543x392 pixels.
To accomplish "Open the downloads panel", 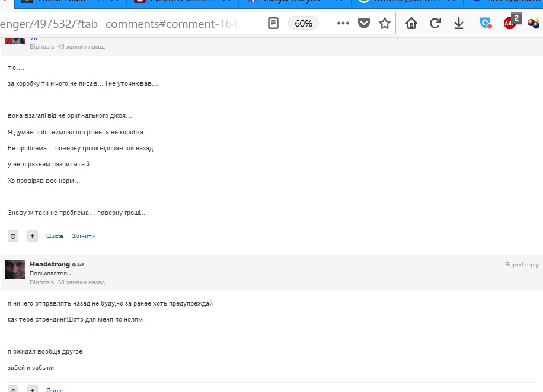I will pyautogui.click(x=458, y=24).
